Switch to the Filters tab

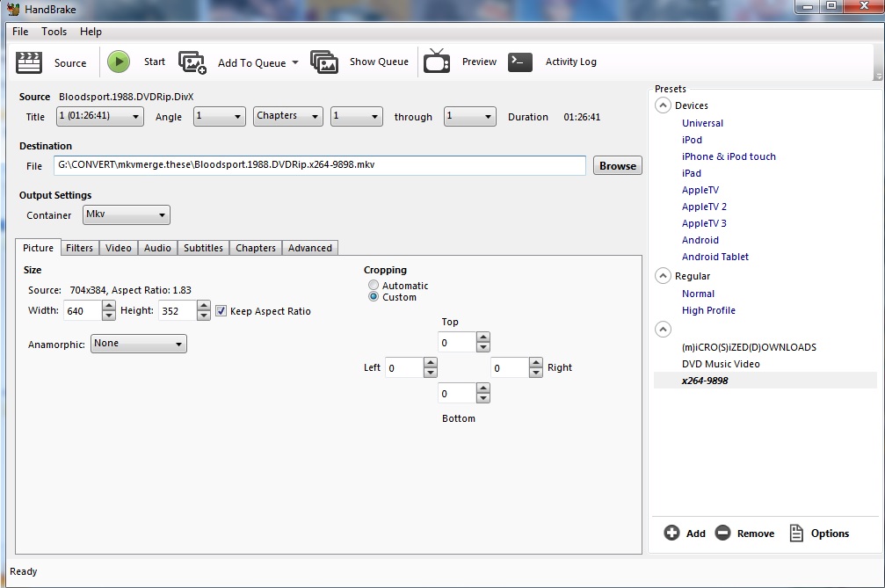[80, 248]
